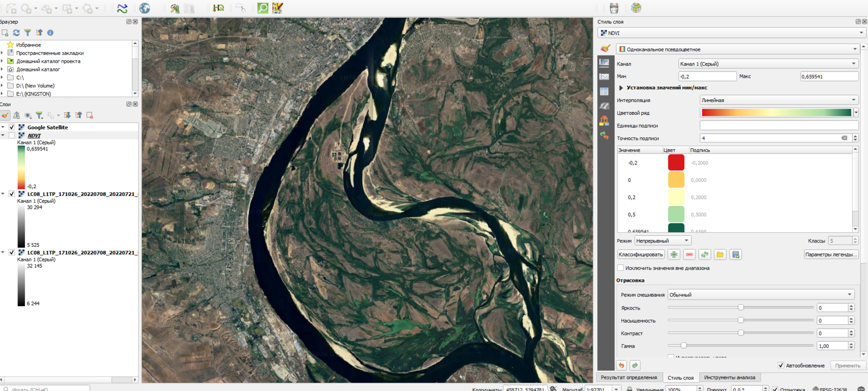Click the Яркость brightness slider handle
This screenshot has width=868, height=391.
pyautogui.click(x=740, y=307)
